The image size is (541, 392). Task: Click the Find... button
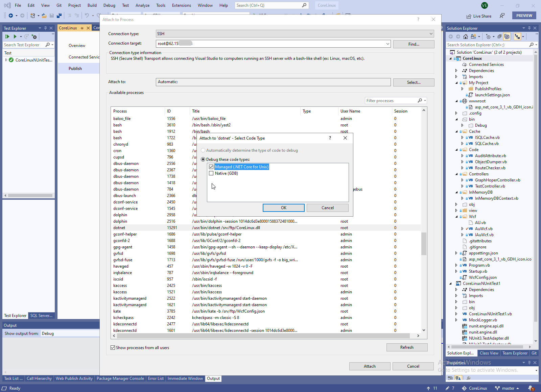tap(414, 44)
